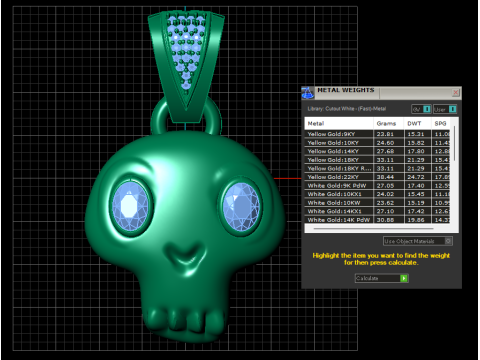The height and width of the screenshot is (360, 480).
Task: Click the 24.72 DWT cell
Action: 417,177
